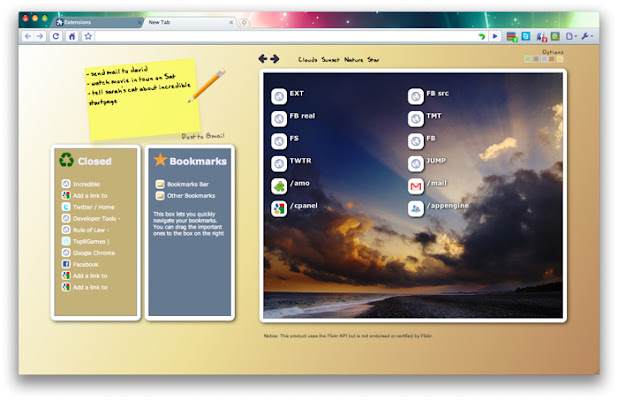
Task: Click the green recycle icon on the Closed panel
Action: pos(66,160)
